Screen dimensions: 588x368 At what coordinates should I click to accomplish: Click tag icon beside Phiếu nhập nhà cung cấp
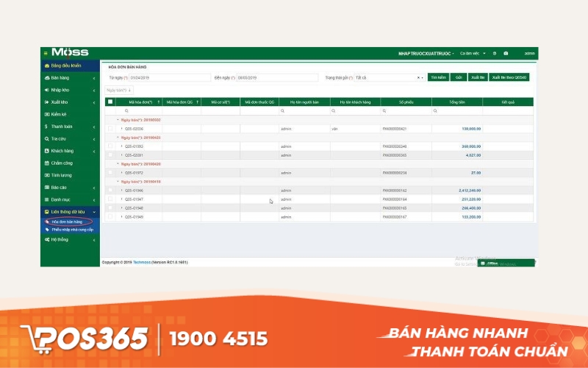(47, 230)
